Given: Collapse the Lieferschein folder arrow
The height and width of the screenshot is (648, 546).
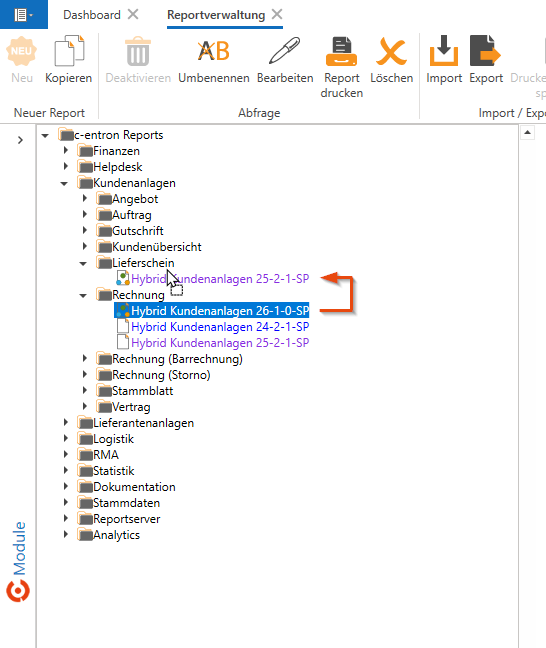Looking at the screenshot, I should pyautogui.click(x=83, y=263).
